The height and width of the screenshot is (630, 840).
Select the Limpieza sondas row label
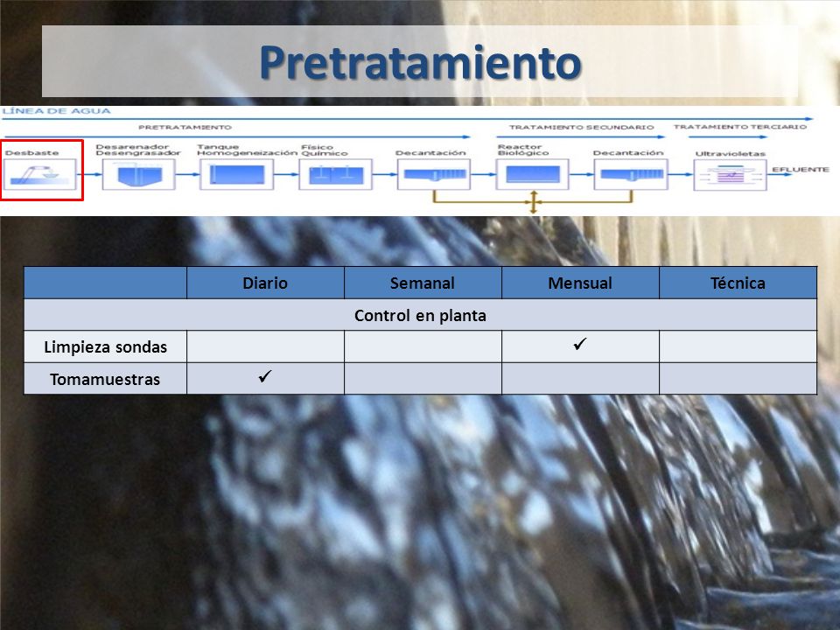(106, 347)
